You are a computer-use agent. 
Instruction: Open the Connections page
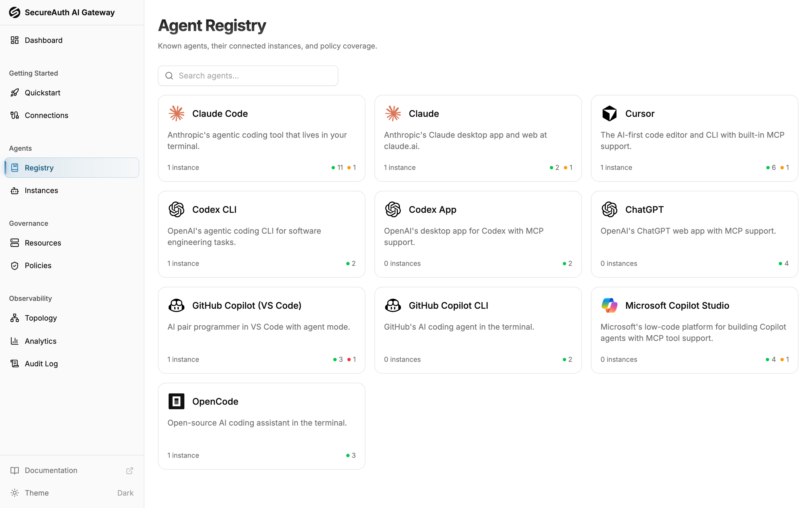tap(72, 115)
